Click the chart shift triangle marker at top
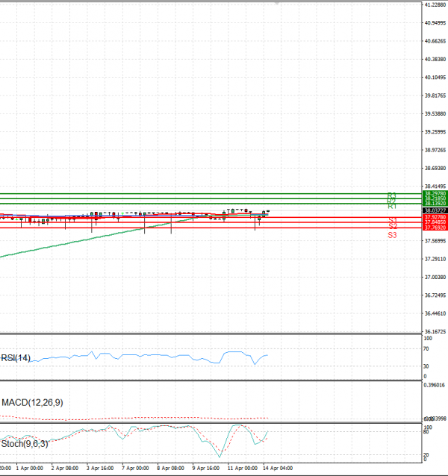The height and width of the screenshot is (476, 448). (279, 4)
